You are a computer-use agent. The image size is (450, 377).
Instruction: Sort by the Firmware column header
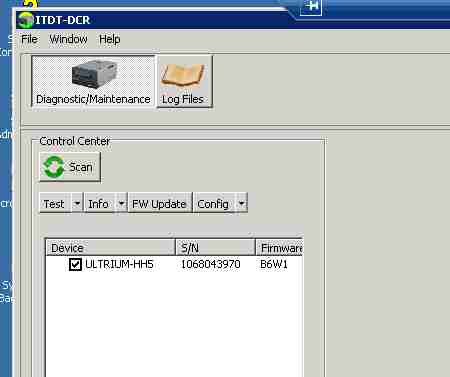click(279, 248)
